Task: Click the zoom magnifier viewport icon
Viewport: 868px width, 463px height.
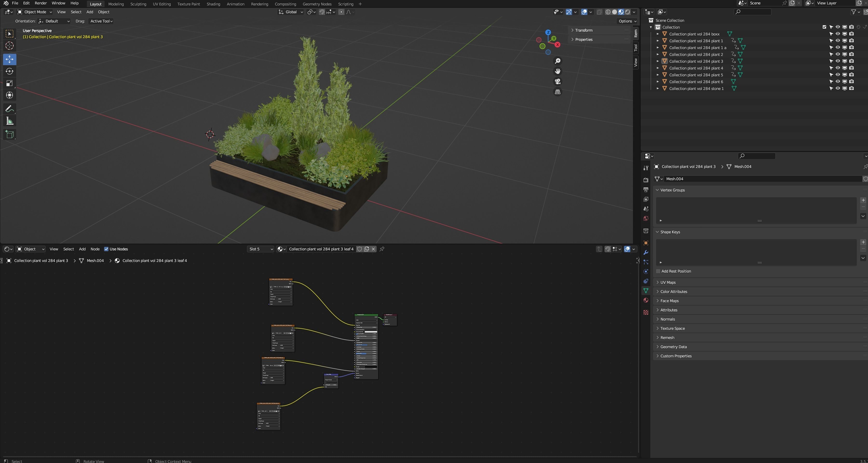Action: click(558, 61)
